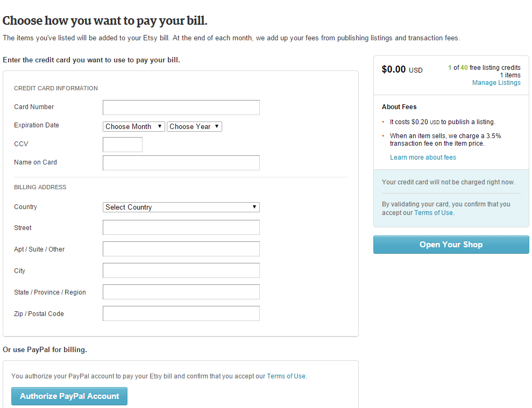Screen dimensions: 532x408
Task: Open the Choose Month dropdown
Action: pos(134,127)
